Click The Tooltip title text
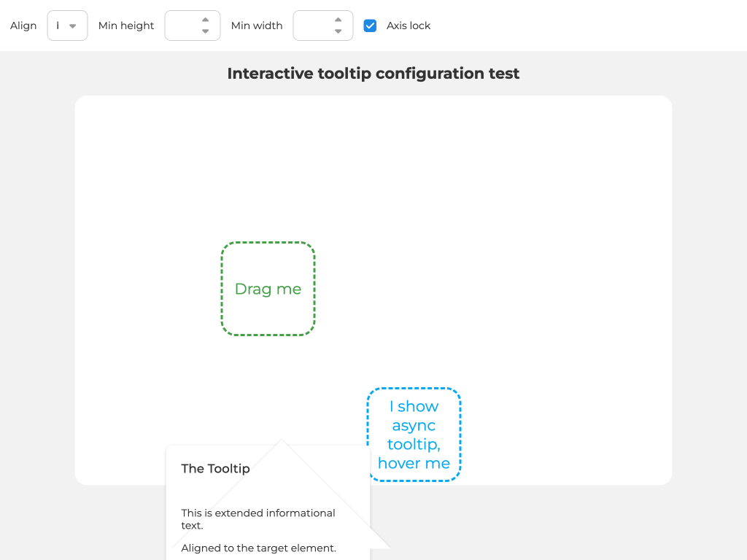The height and width of the screenshot is (560, 747). pos(215,469)
